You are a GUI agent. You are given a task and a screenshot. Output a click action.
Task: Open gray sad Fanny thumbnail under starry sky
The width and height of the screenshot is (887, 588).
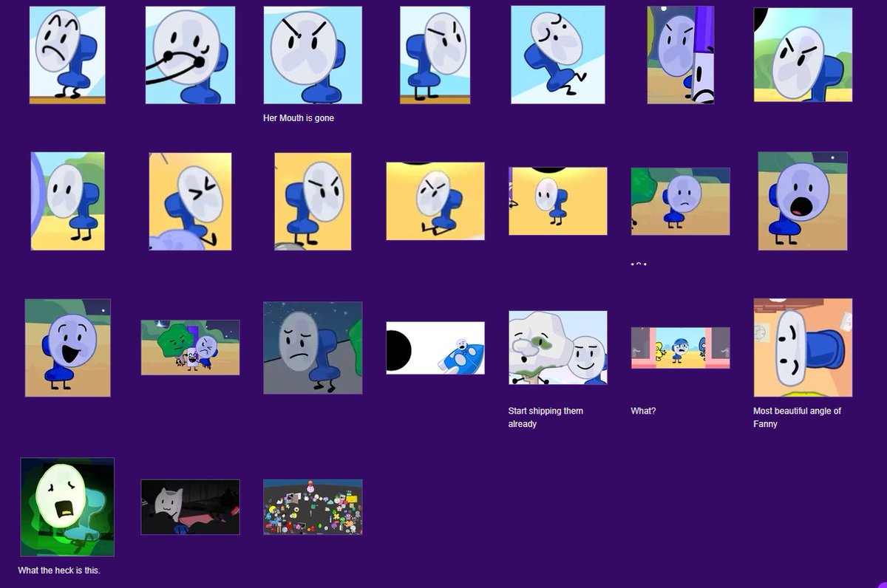click(x=313, y=348)
